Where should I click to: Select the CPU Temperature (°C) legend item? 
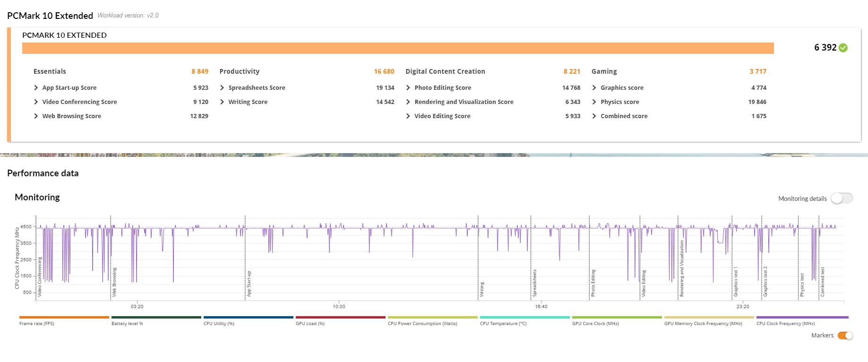(525, 321)
